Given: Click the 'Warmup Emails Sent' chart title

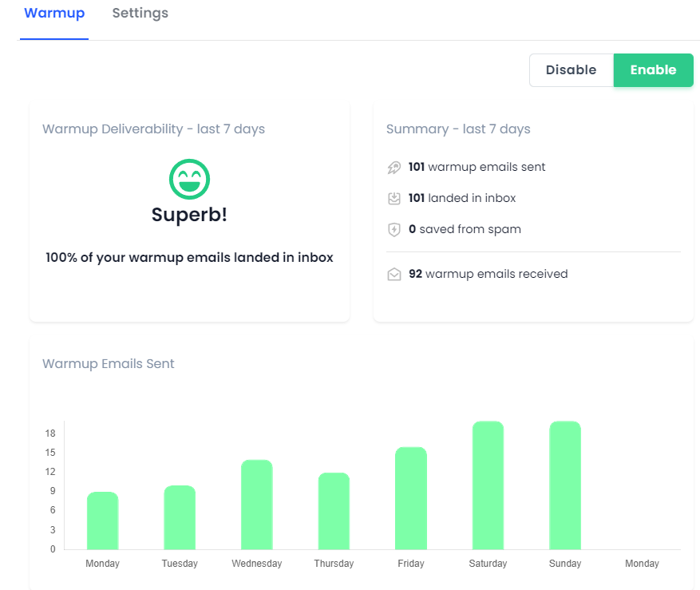Looking at the screenshot, I should pyautogui.click(x=109, y=364).
